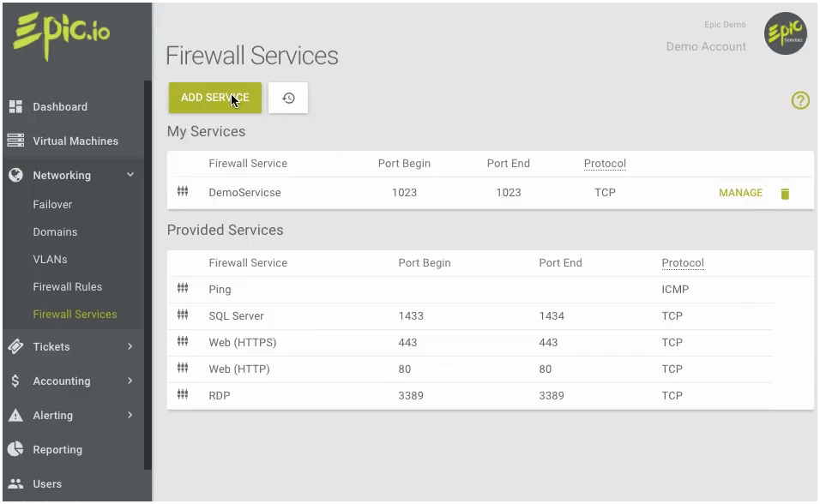Viewport: 820px width, 504px height.
Task: Click the Epic Servers account avatar
Action: coord(785,33)
